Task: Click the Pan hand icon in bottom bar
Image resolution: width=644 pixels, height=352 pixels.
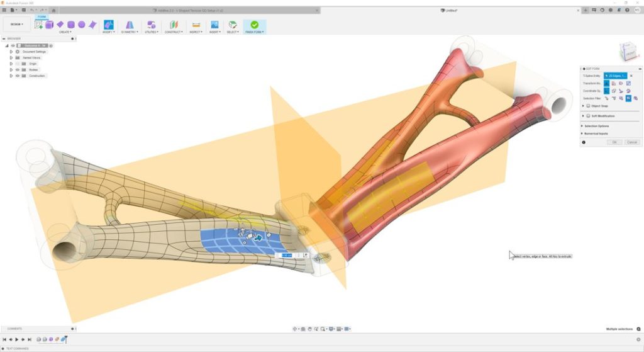Action: point(309,329)
